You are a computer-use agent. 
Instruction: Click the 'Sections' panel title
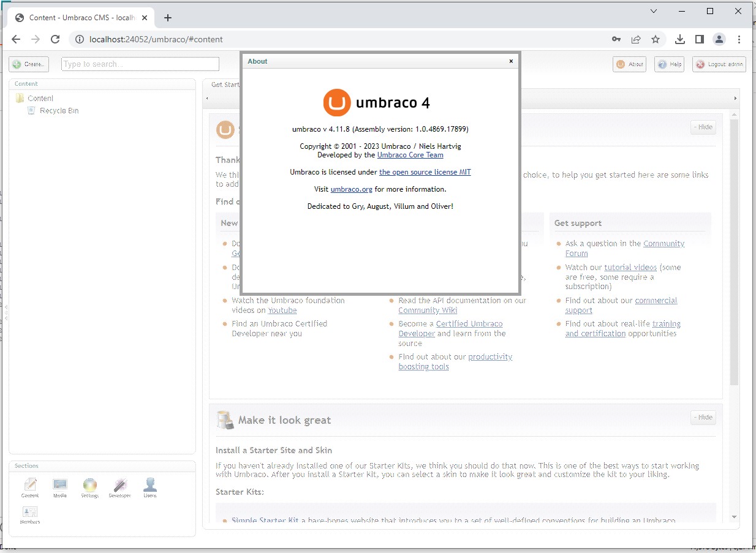[27, 466]
